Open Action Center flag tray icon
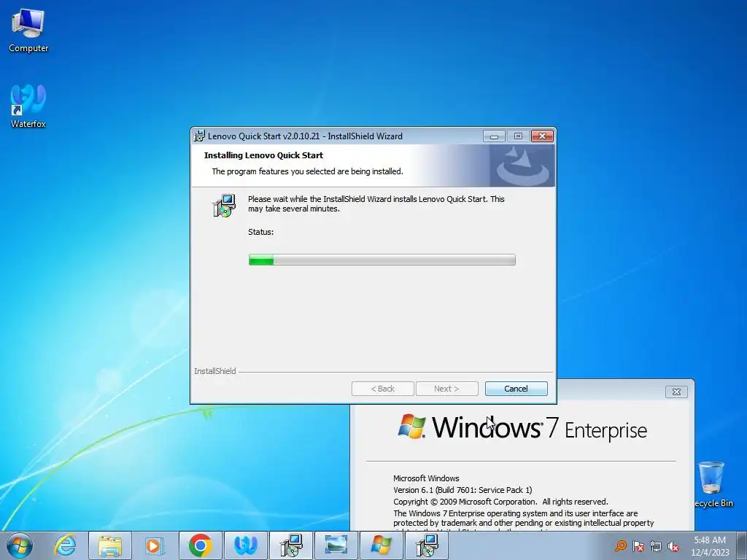Image resolution: width=747 pixels, height=560 pixels. 638,546
